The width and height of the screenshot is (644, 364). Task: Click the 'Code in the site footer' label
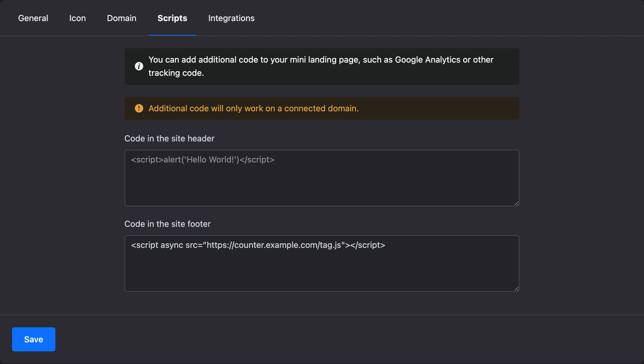tap(168, 224)
